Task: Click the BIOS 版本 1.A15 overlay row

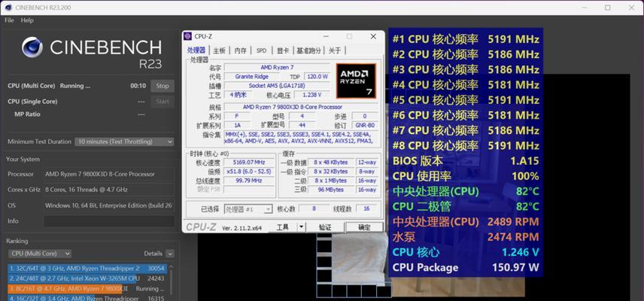Action: (x=466, y=161)
